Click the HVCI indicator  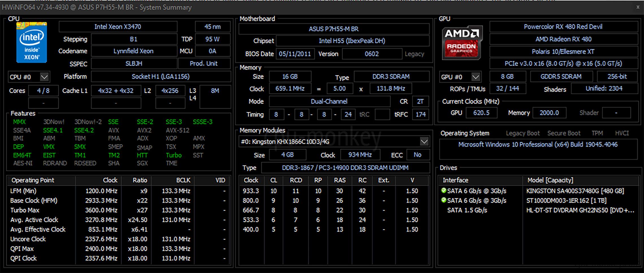click(x=622, y=133)
